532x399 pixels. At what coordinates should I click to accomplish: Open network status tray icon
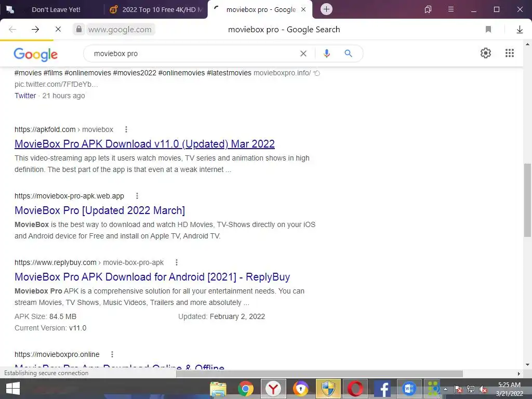pyautogui.click(x=471, y=389)
